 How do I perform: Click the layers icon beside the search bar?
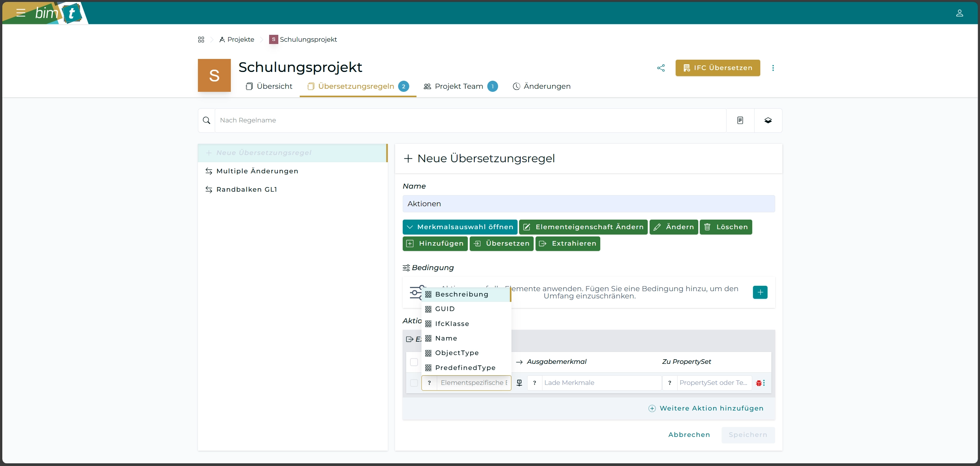(x=768, y=121)
